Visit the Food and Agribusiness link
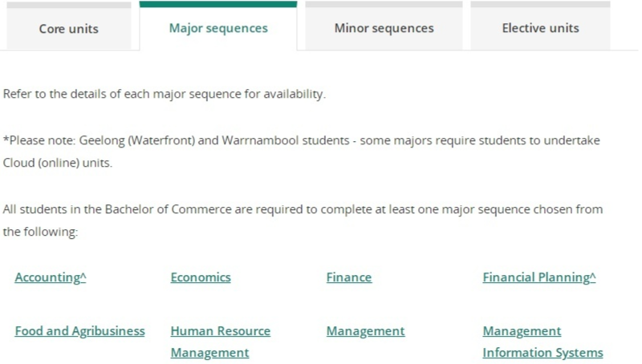Image resolution: width=642 pixels, height=364 pixels. pyautogui.click(x=79, y=331)
